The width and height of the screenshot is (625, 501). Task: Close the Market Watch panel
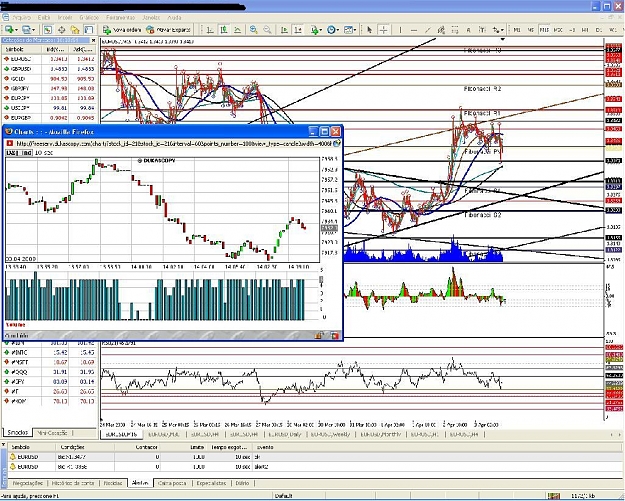(93, 40)
